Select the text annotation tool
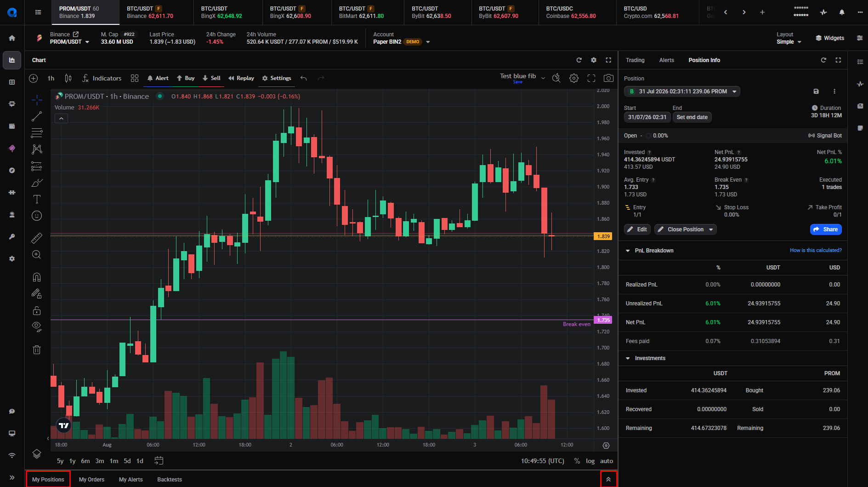This screenshot has width=868, height=487. pos(37,199)
